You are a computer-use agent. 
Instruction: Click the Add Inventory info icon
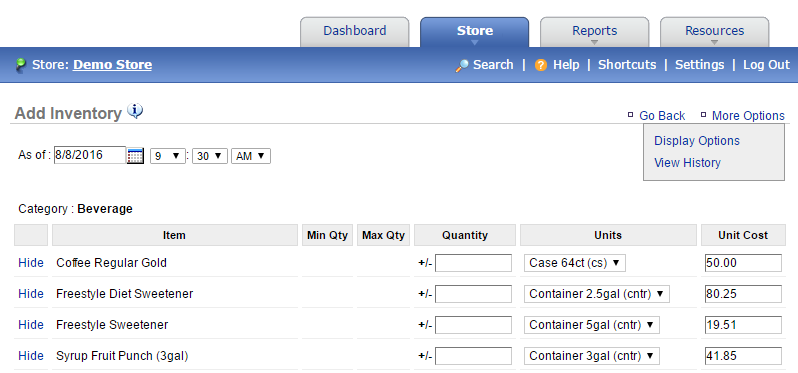click(x=135, y=111)
